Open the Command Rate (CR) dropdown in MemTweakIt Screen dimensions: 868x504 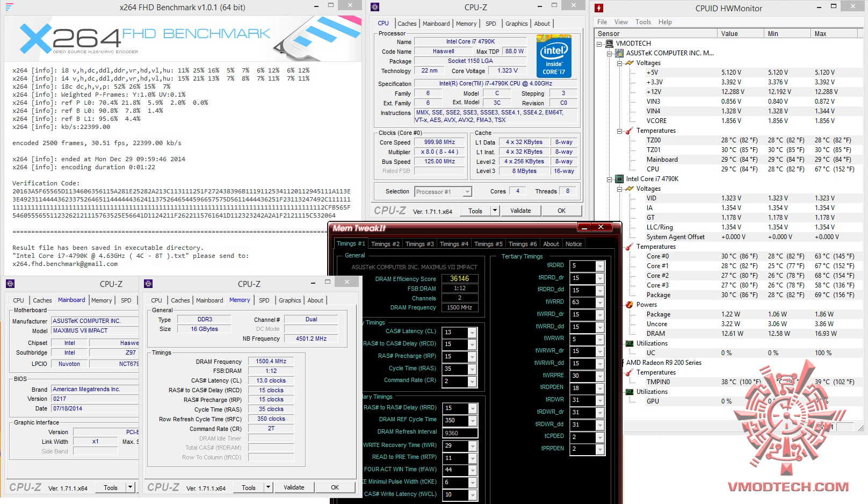pos(472,381)
